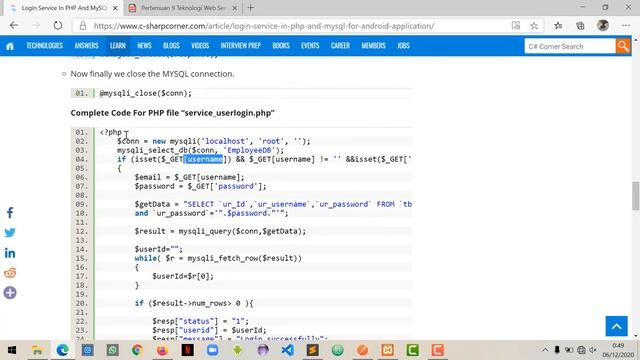This screenshot has height=360, width=640.
Task: Open the EVENTS page
Action: [x=310, y=46]
